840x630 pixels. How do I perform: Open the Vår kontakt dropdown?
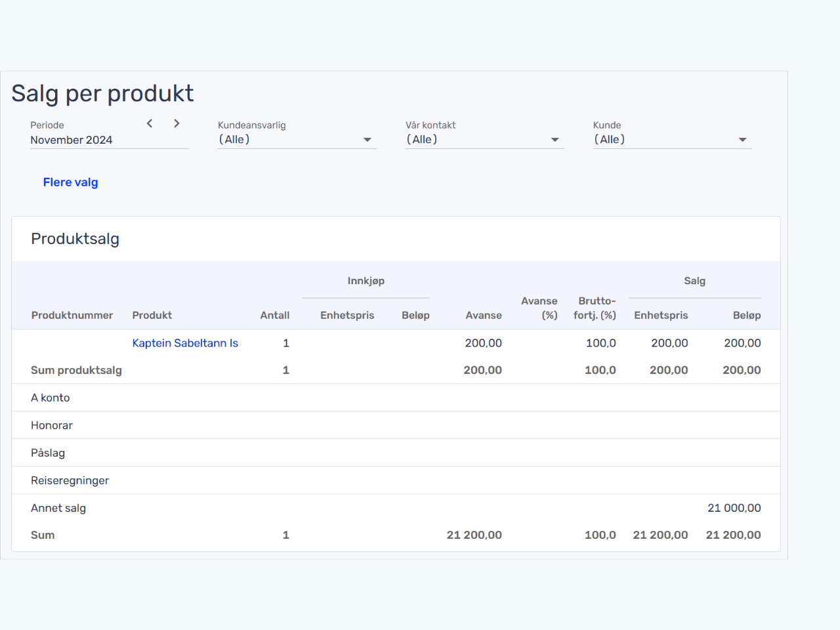[485, 140]
